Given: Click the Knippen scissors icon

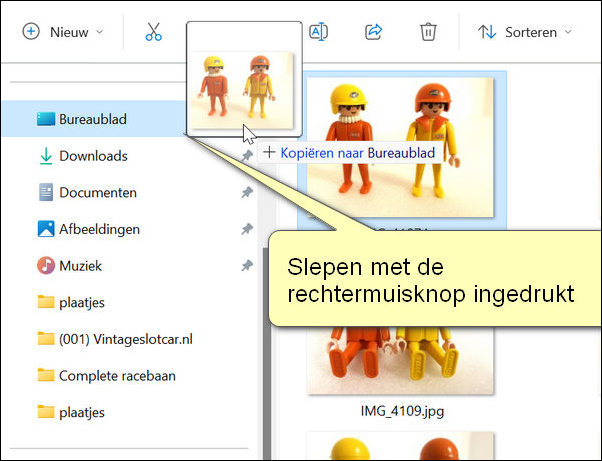Looking at the screenshot, I should pyautogui.click(x=153, y=32).
